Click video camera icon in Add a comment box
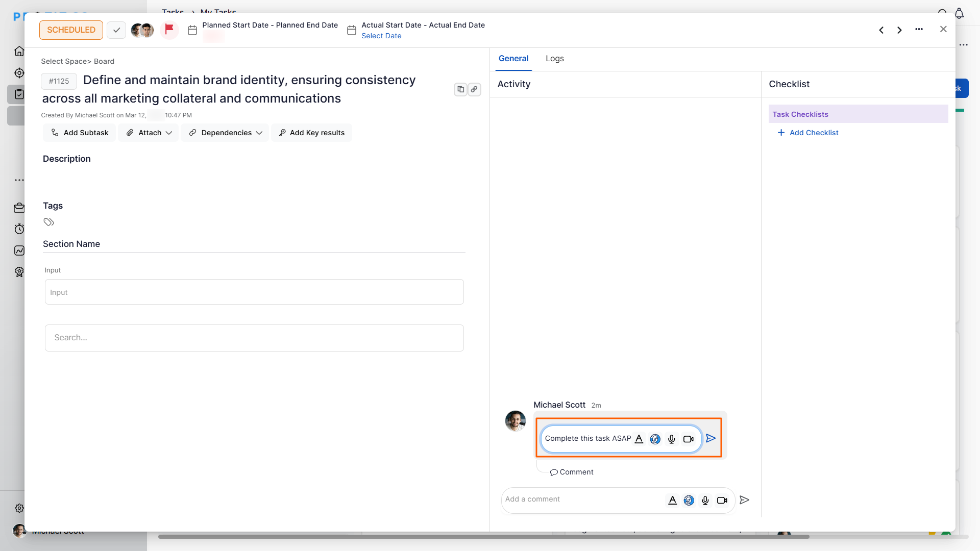The image size is (980, 551). point(722,500)
